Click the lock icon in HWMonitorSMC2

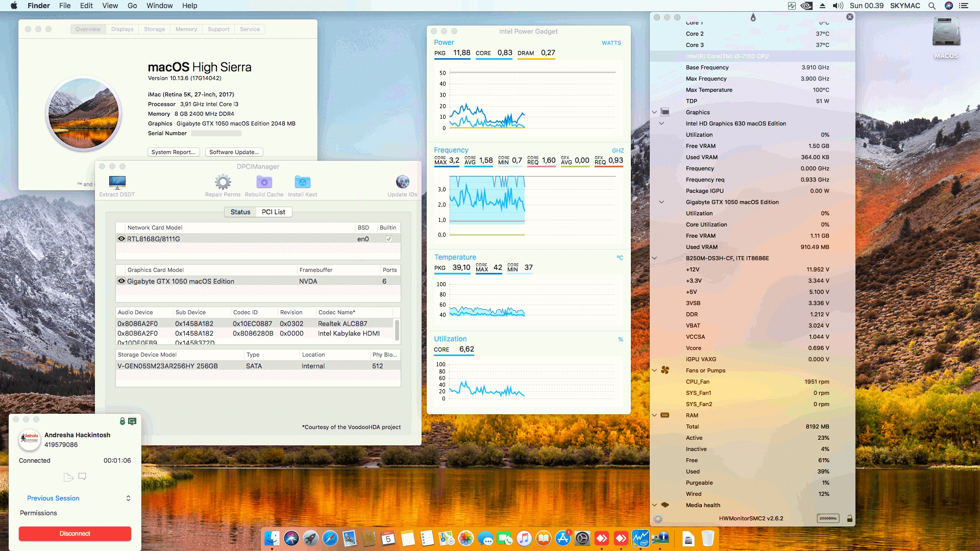849,518
